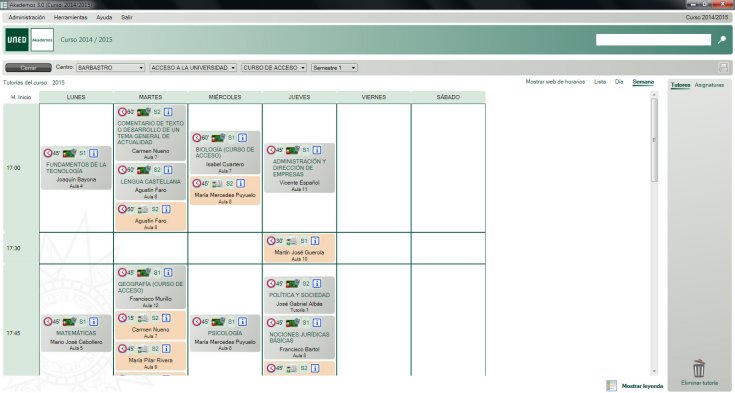Viewport: 735px width, 393px height.
Task: Click the LUNES column header
Action: 76,97
